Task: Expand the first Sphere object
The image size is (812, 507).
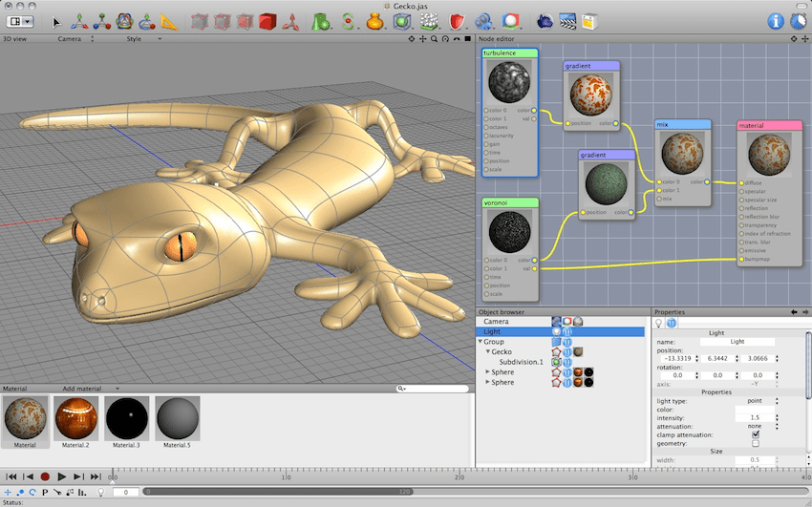Action: tap(488, 371)
